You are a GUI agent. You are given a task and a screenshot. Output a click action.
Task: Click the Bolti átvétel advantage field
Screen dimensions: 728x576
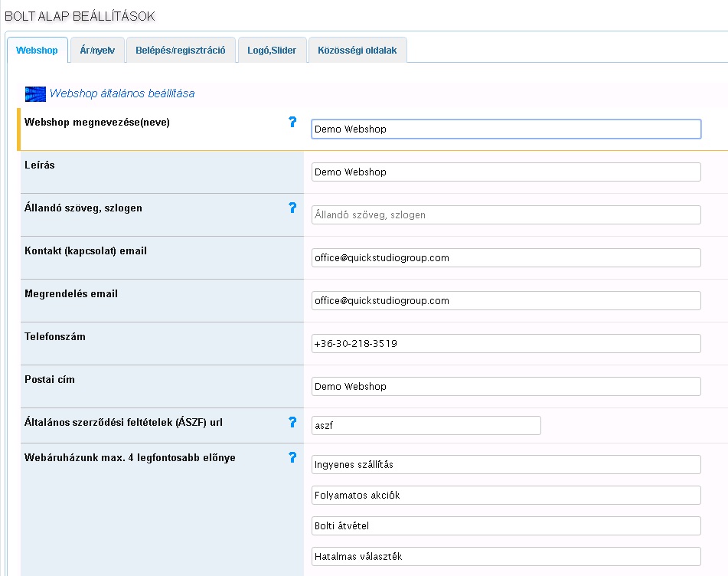(x=506, y=526)
